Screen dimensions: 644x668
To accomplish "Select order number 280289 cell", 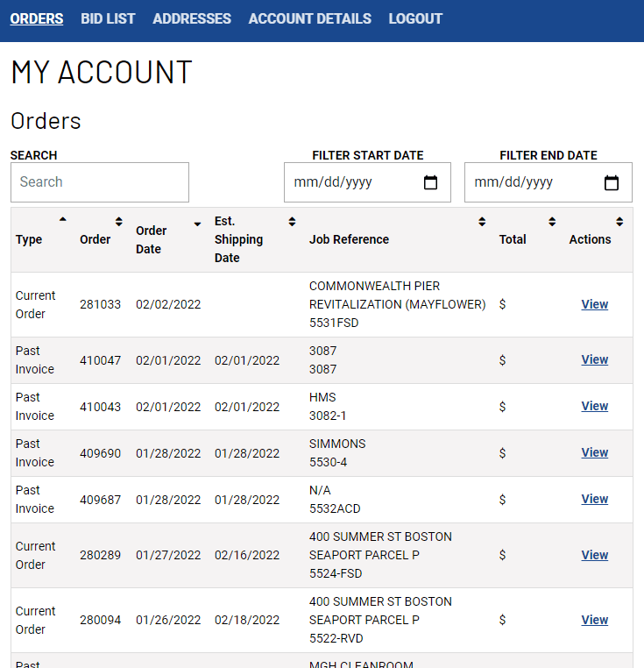I will click(x=100, y=555).
